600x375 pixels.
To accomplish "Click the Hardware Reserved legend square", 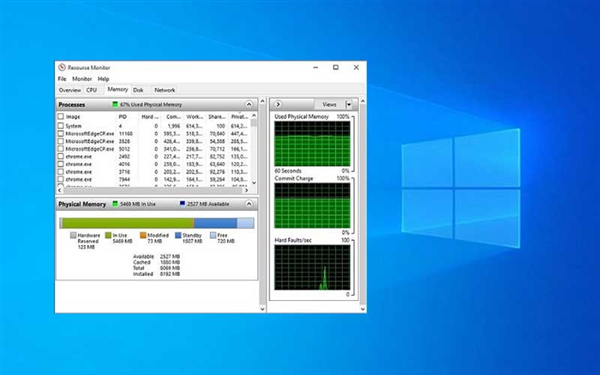I will click(x=73, y=235).
